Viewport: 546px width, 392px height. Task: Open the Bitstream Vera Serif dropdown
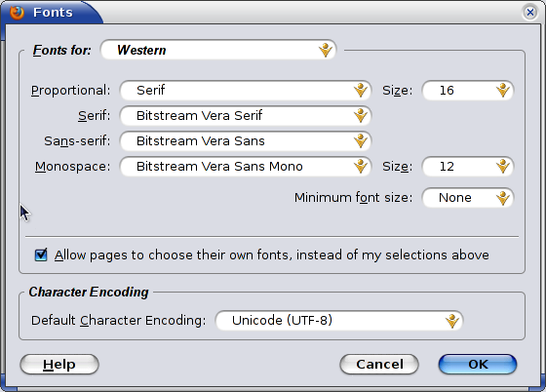tap(246, 116)
